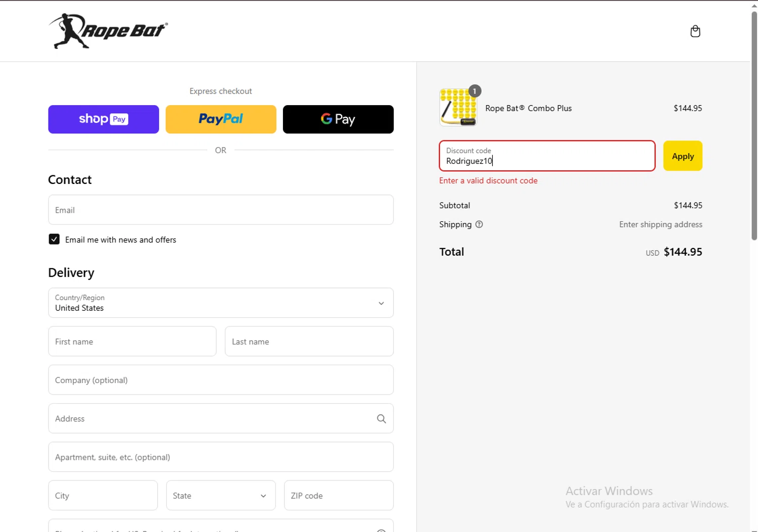Screen dimensions: 758x532
Task: Pay with Google Pay express button
Action: click(x=338, y=119)
